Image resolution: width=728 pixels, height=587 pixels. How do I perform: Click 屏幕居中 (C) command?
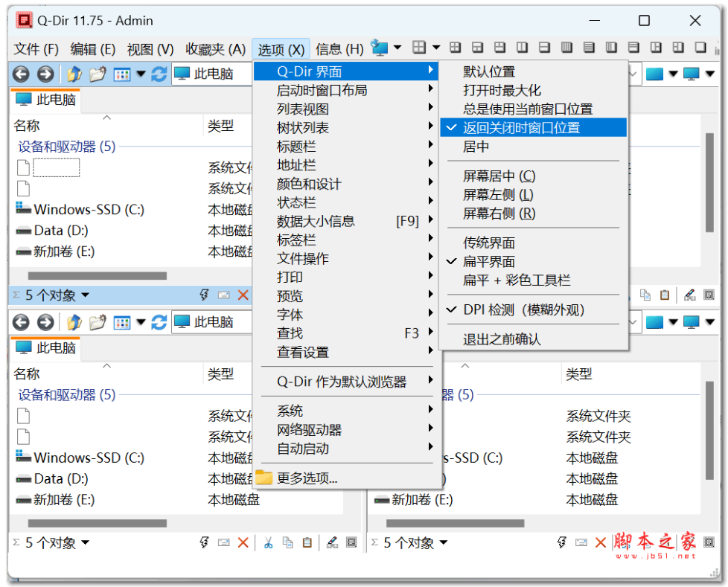tap(534, 176)
